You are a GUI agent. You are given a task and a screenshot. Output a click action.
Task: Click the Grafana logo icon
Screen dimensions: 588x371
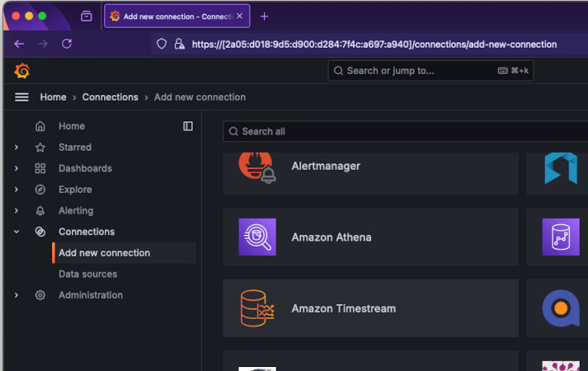coord(22,71)
